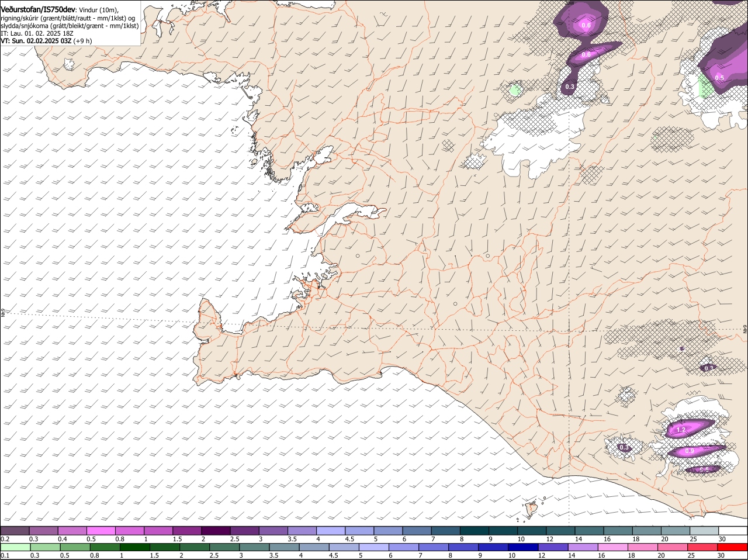Image resolution: width=748 pixels, height=560 pixels.
Task: Click top legend swatch between 0.2 and 0.3
Action: [15, 531]
